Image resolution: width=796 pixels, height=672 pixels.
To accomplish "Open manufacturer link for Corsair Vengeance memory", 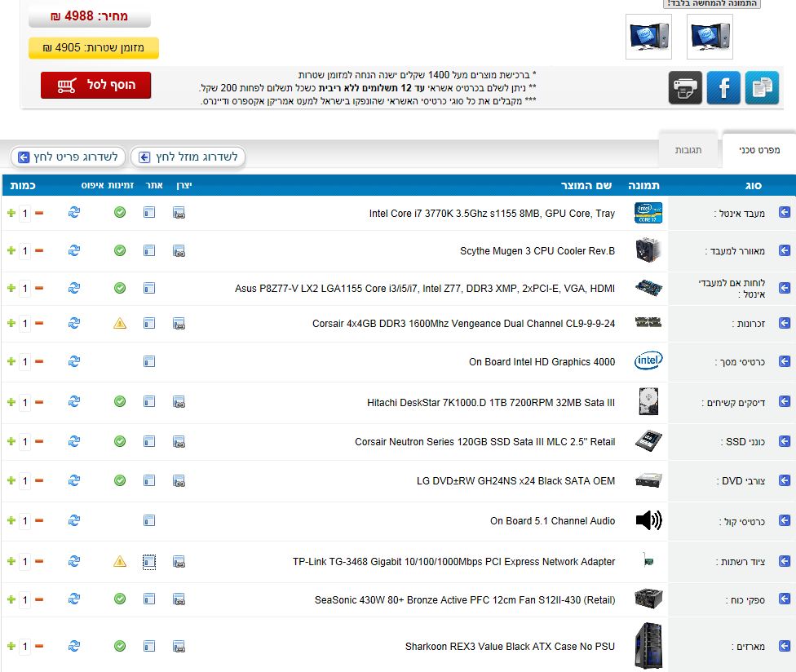I will 179,324.
